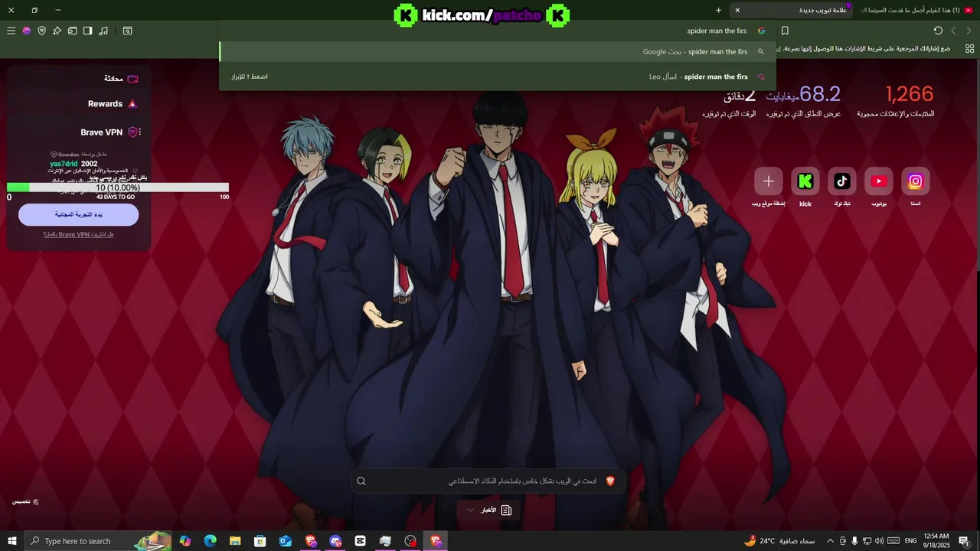Open the Brave VPN card title
The height and width of the screenshot is (551, 980).
click(101, 132)
